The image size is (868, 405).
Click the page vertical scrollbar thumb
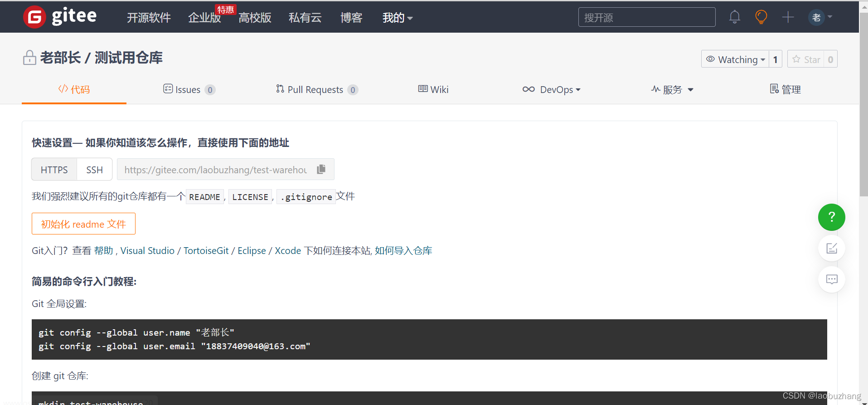tap(863, 104)
